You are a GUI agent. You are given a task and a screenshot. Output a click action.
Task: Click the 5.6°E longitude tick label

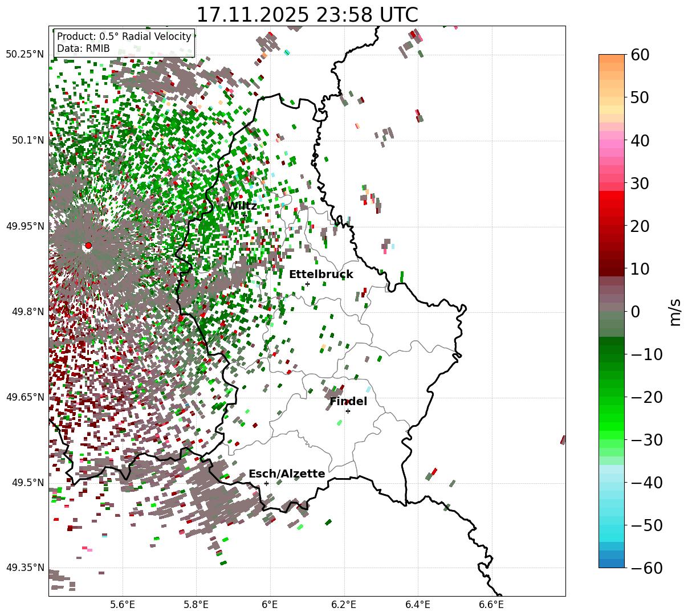pos(123,604)
